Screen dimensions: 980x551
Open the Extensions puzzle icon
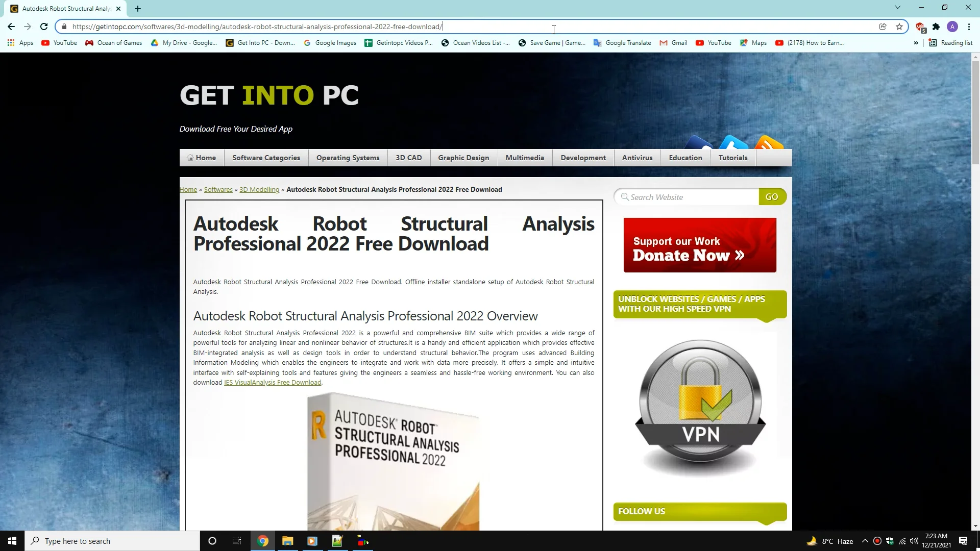click(936, 27)
